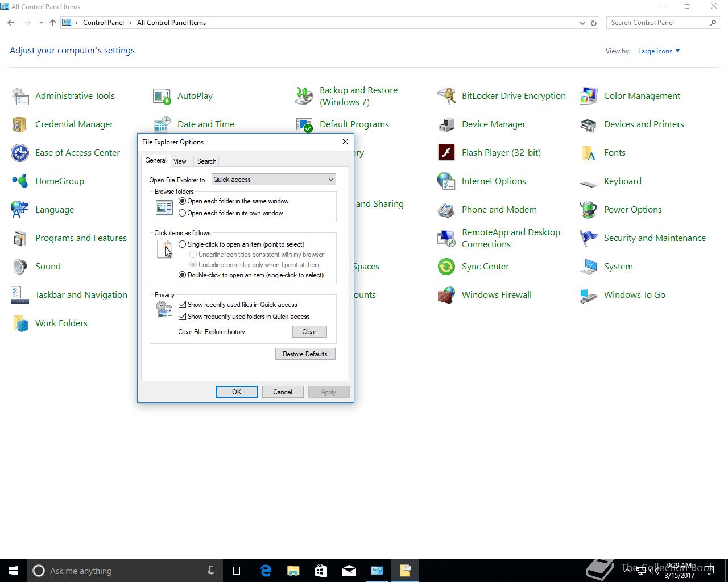Select Open each folder in its own window

click(x=183, y=213)
